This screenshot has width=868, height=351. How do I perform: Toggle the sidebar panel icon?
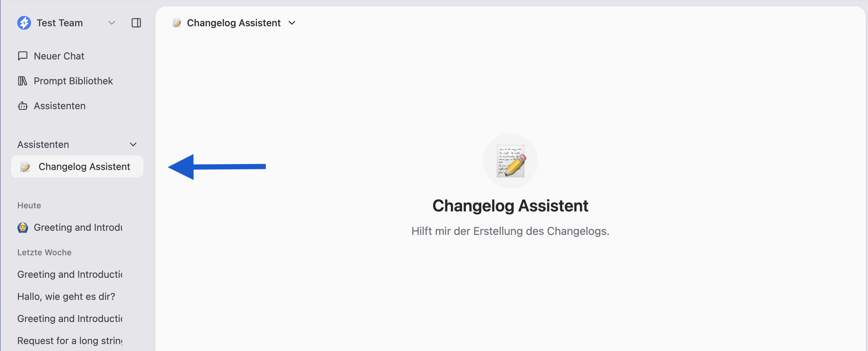(x=136, y=23)
